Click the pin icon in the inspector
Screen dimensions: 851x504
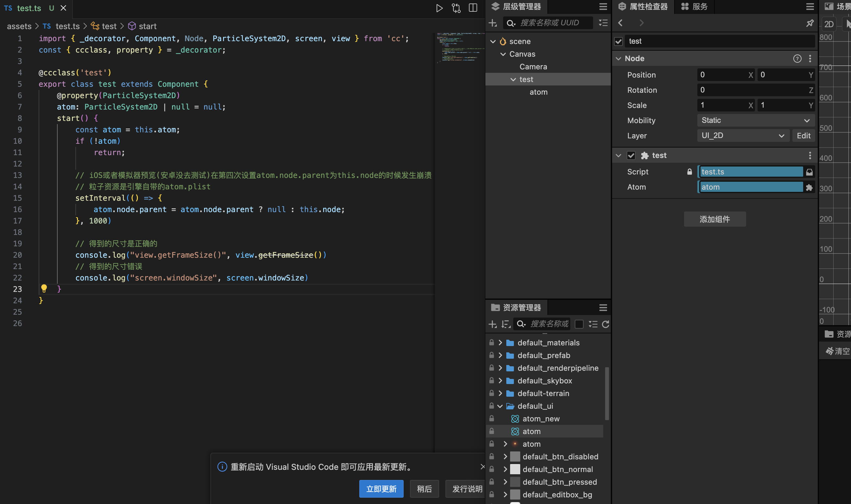tap(810, 23)
